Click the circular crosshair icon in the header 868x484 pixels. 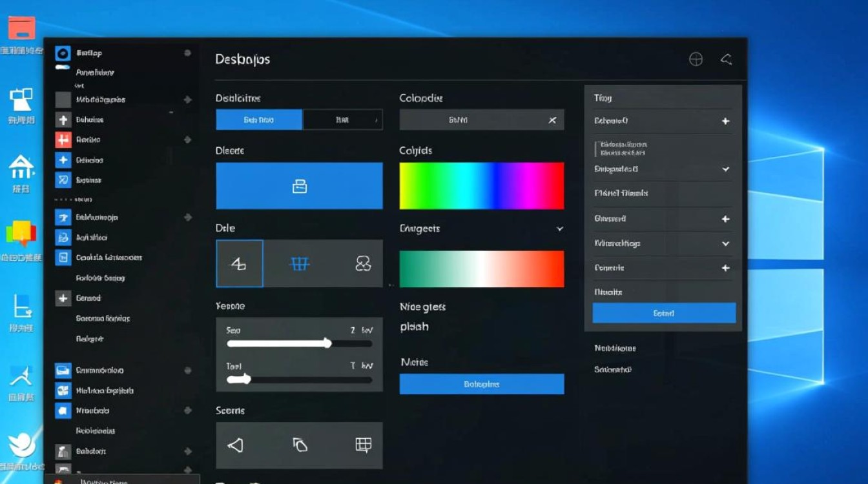[696, 59]
